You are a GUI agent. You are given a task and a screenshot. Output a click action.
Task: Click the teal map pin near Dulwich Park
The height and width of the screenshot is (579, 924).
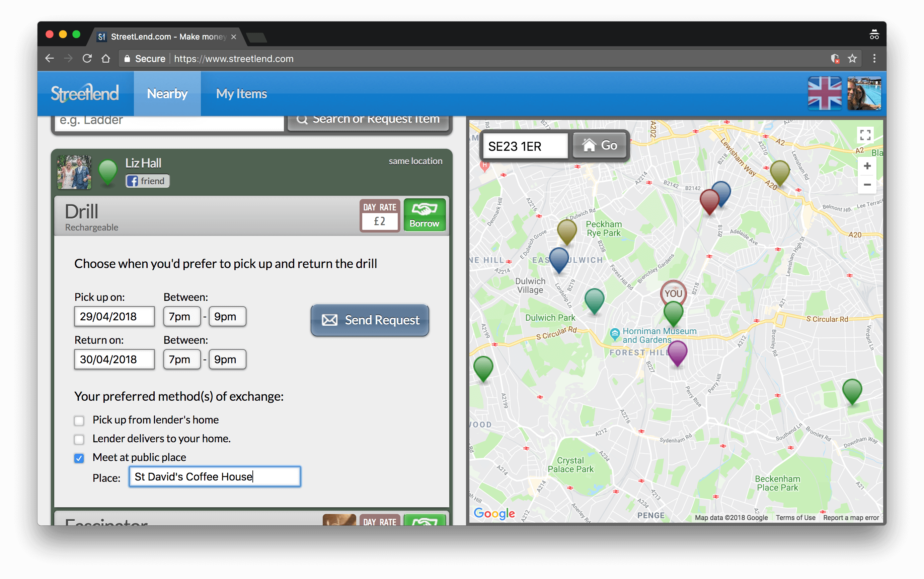(594, 301)
